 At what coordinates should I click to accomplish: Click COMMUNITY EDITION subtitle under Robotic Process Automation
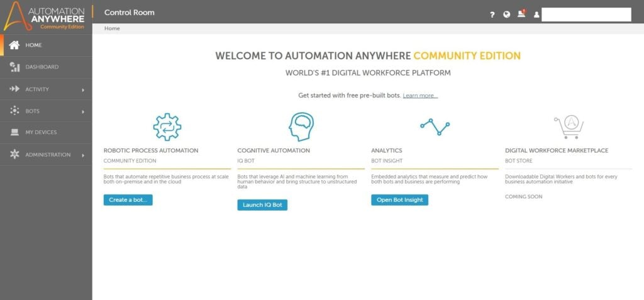[130, 160]
